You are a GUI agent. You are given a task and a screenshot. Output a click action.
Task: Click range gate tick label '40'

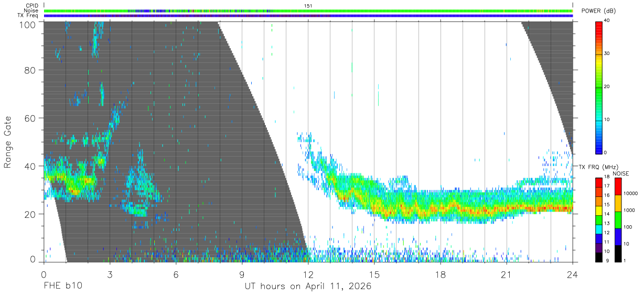click(x=31, y=166)
